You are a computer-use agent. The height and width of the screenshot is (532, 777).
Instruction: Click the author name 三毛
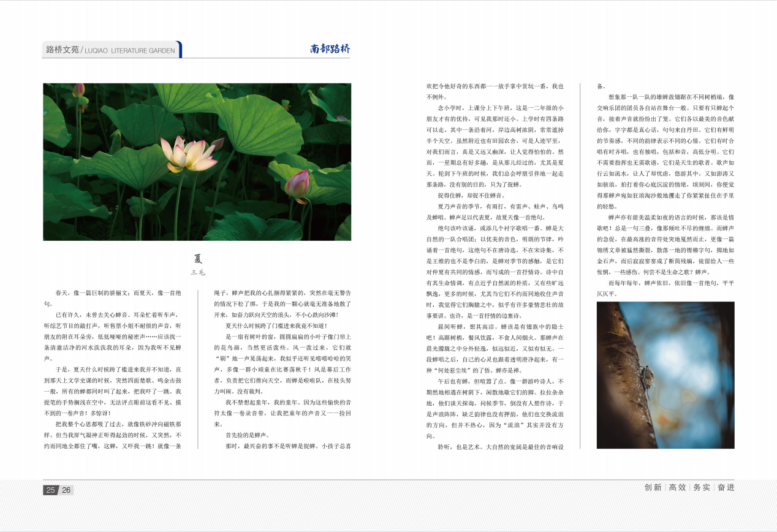click(x=197, y=272)
